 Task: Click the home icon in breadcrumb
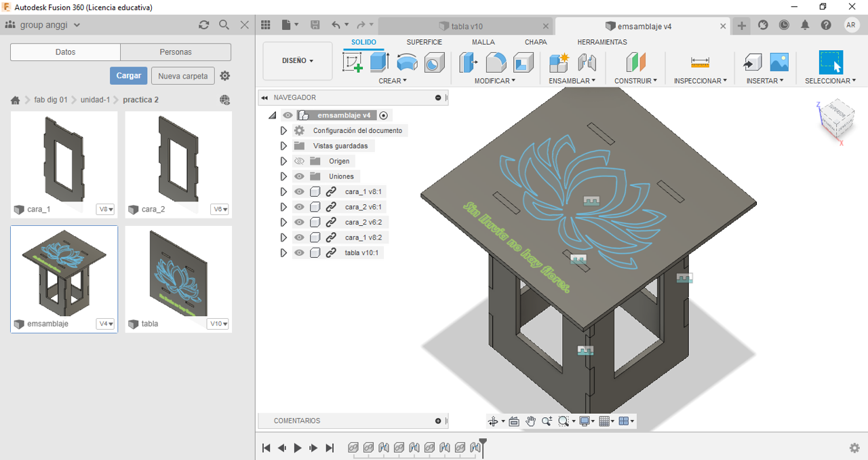[x=15, y=100]
